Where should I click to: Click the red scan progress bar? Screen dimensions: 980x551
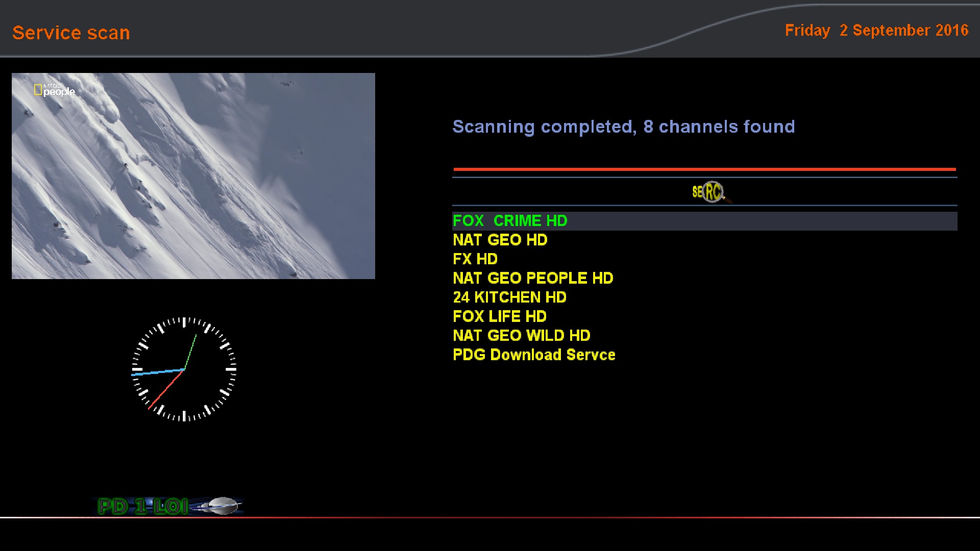(704, 169)
